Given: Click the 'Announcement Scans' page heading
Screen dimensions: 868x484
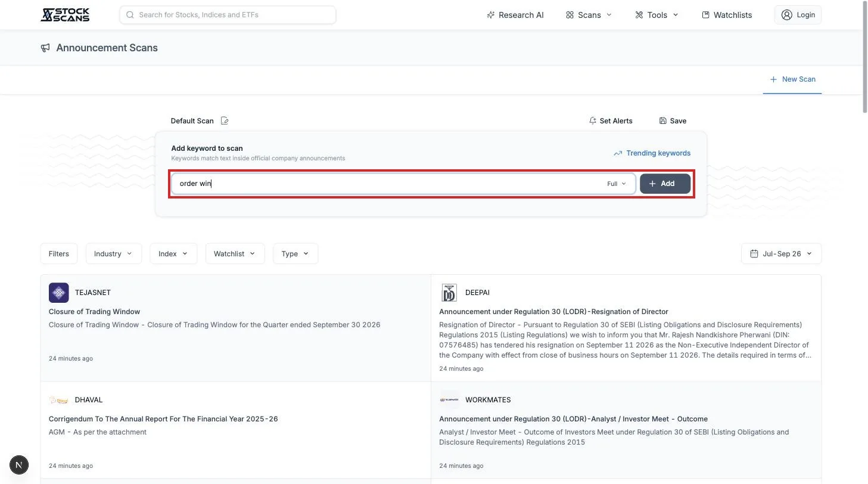Looking at the screenshot, I should [107, 48].
